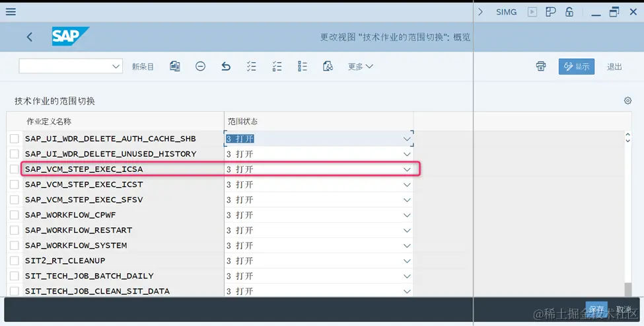This screenshot has width=644, height=326.
Task: Open status dropdown for SAP_UI_WDR_DELETE_UNUSED_HISTORY
Action: (407, 154)
